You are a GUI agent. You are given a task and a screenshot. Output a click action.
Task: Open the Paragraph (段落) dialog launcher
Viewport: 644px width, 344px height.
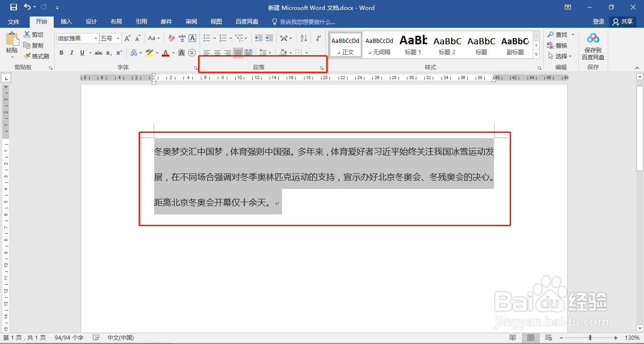tap(322, 68)
